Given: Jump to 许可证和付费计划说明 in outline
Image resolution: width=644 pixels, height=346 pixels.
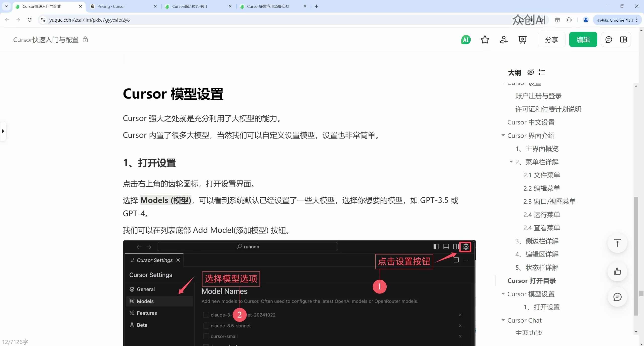Looking at the screenshot, I should [x=548, y=109].
